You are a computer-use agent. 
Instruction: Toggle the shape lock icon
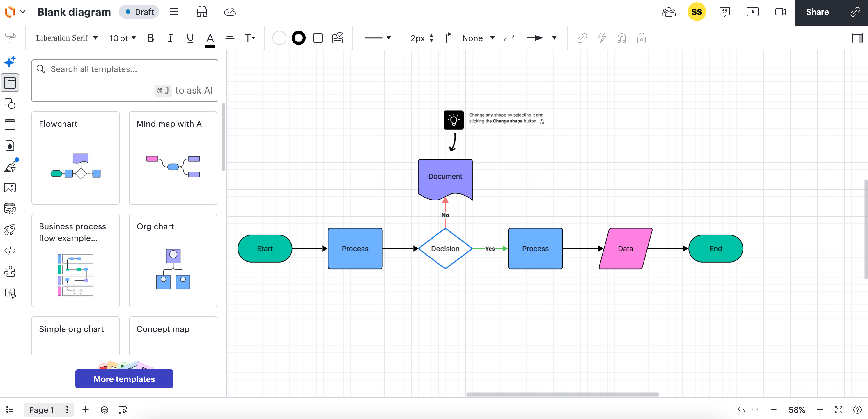pos(641,38)
